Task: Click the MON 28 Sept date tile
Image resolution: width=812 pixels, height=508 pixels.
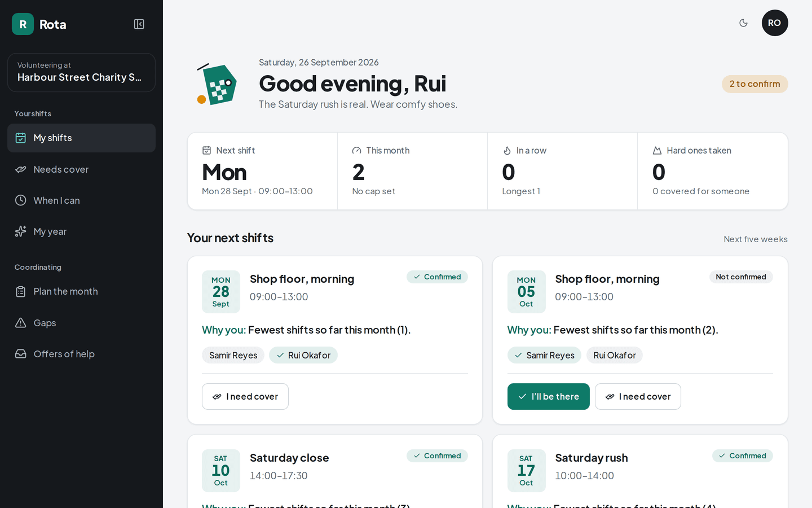Action: pyautogui.click(x=221, y=292)
